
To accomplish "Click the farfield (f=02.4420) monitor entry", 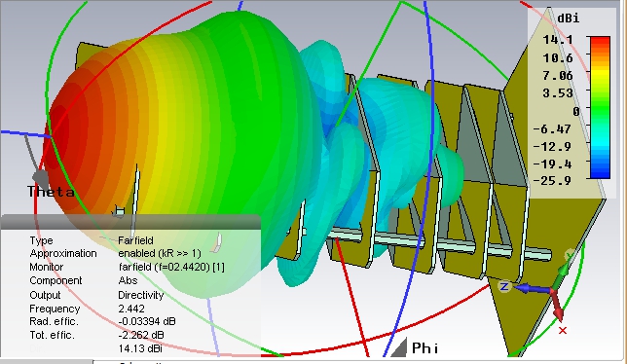I will point(171,267).
